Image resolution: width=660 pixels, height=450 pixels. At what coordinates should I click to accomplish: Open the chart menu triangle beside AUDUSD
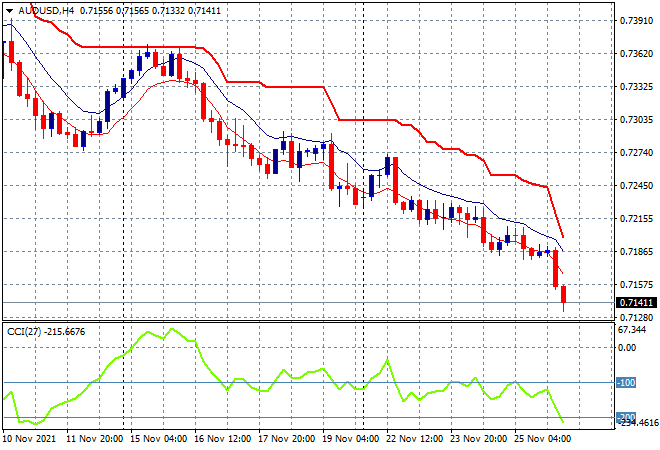pos(9,11)
